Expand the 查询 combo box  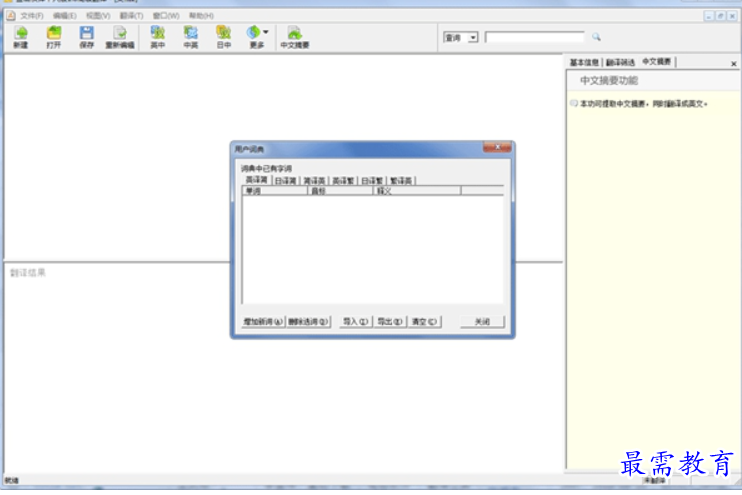(x=473, y=37)
